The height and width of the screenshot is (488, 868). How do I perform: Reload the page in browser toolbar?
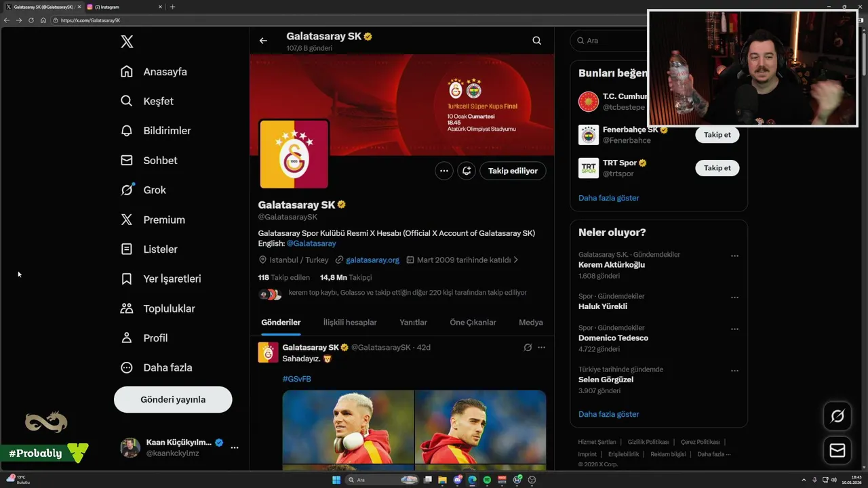pyautogui.click(x=31, y=20)
